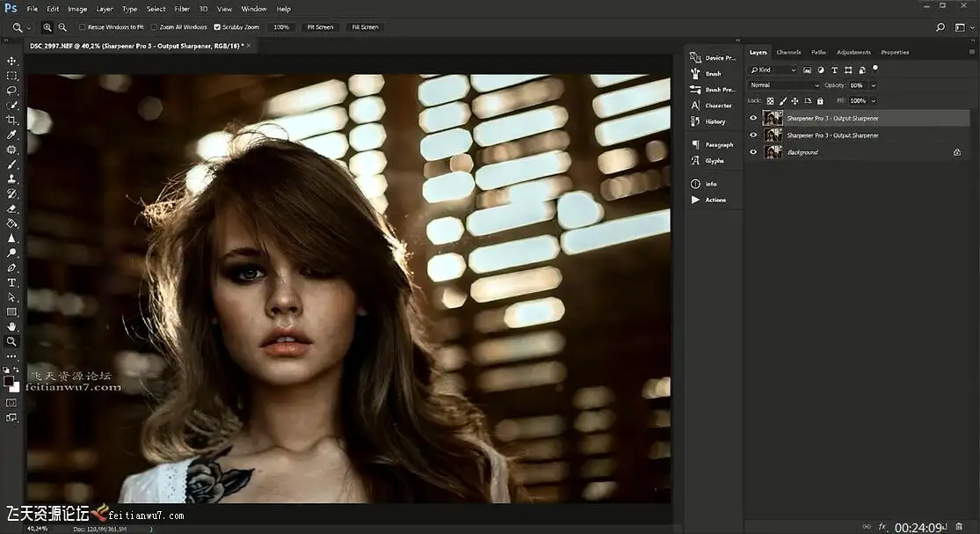Open the Opacity slider dropdown arrow
Viewport: 980px width, 534px height.
[x=873, y=85]
